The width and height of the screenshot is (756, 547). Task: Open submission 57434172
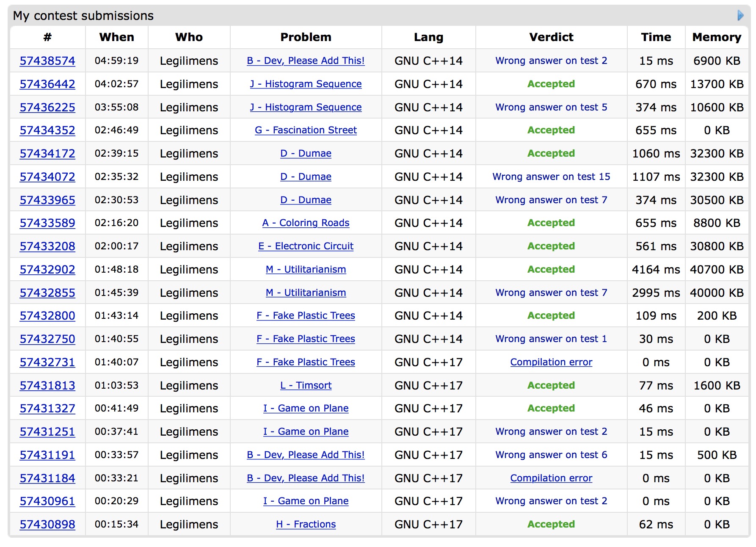pyautogui.click(x=47, y=154)
